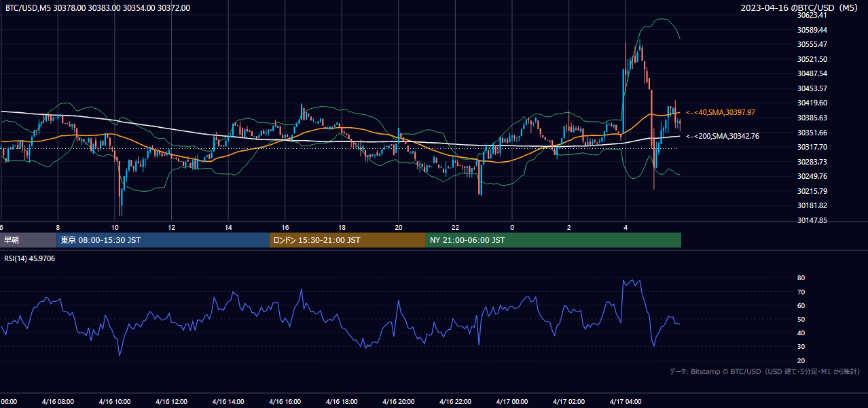
Task: Click the '4/16 10:00' bottom date label
Action: (115, 402)
